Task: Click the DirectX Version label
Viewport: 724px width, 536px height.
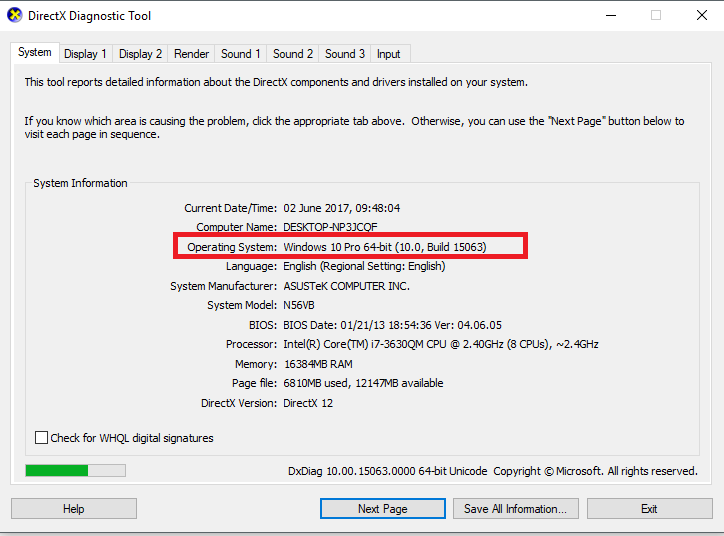Action: pos(239,403)
